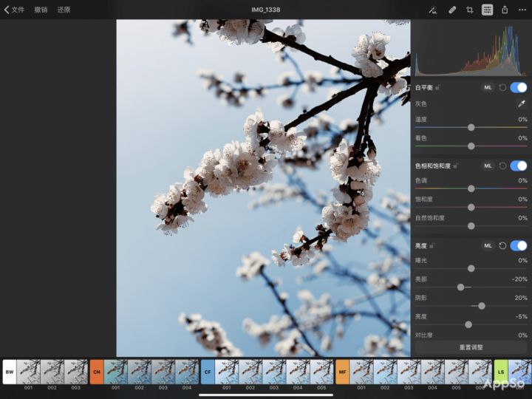Expand the MF preset group
The height and width of the screenshot is (399, 532).
click(x=342, y=372)
